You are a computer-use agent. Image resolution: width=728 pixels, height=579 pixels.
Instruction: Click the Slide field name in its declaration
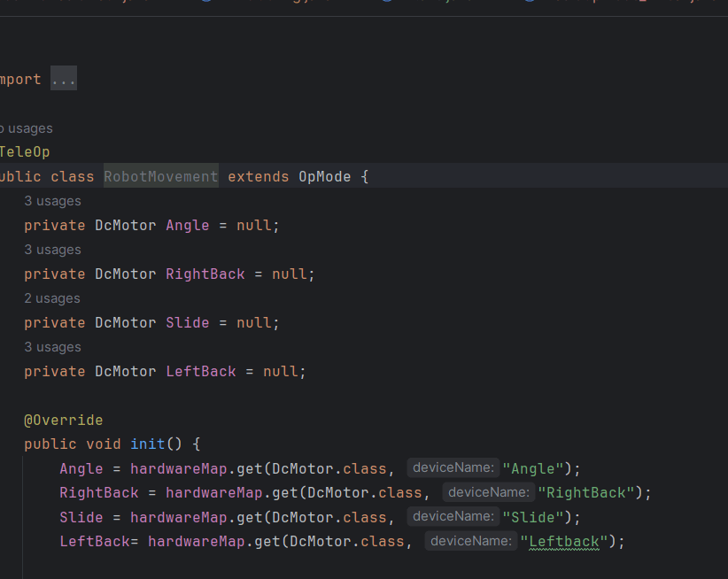(x=187, y=322)
